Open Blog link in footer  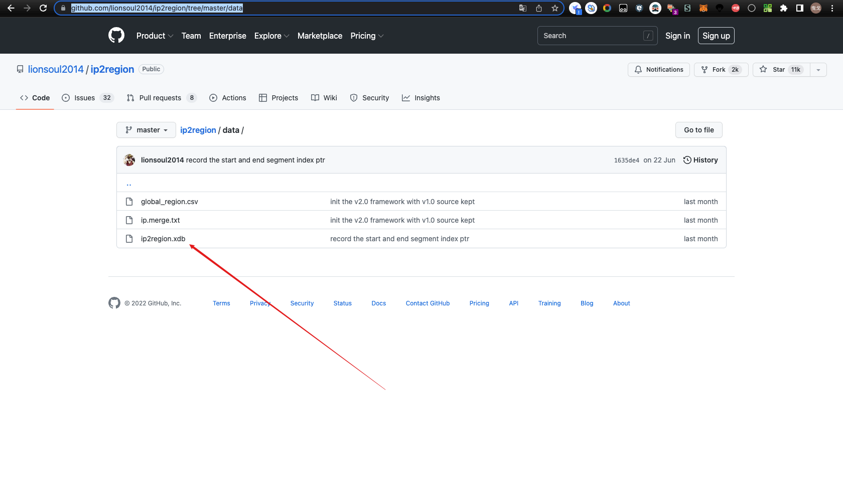point(587,303)
